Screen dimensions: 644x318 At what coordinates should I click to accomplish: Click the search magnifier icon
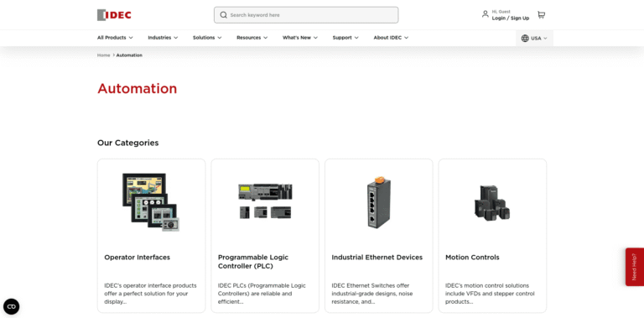[223, 15]
